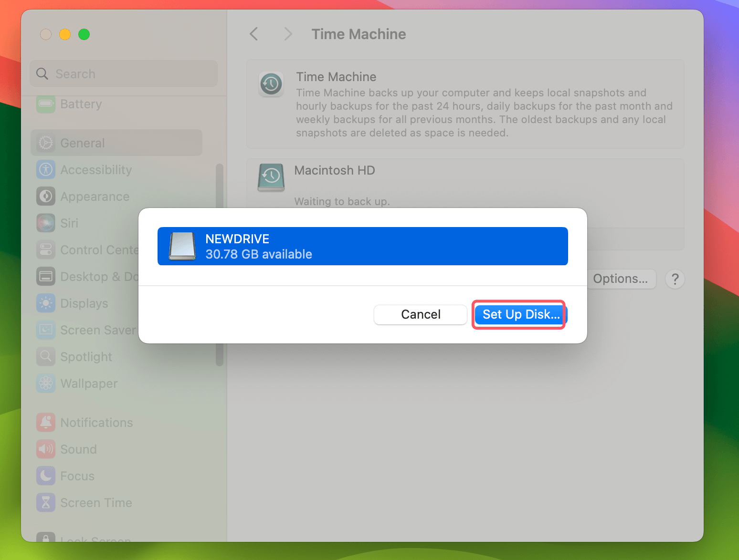This screenshot has width=739, height=560.
Task: Click the Wallpaper flower icon
Action: (45, 384)
